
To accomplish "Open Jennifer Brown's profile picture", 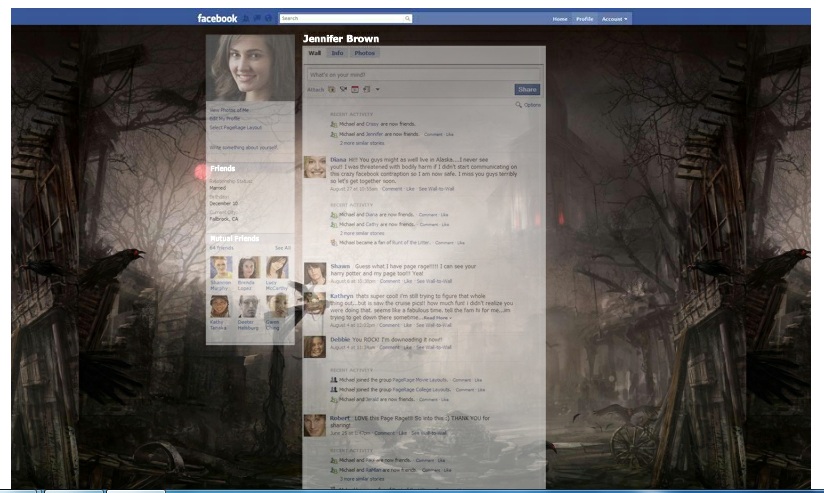I will [x=250, y=68].
